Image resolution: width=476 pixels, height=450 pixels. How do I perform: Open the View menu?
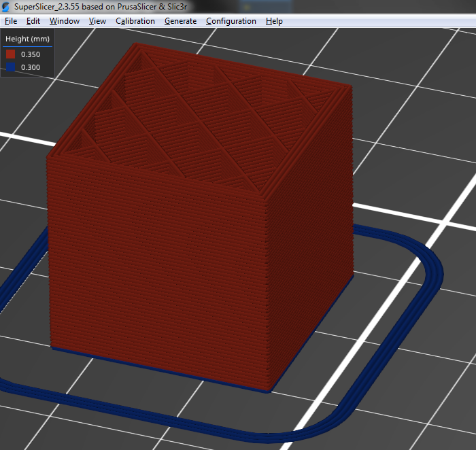pyautogui.click(x=97, y=21)
